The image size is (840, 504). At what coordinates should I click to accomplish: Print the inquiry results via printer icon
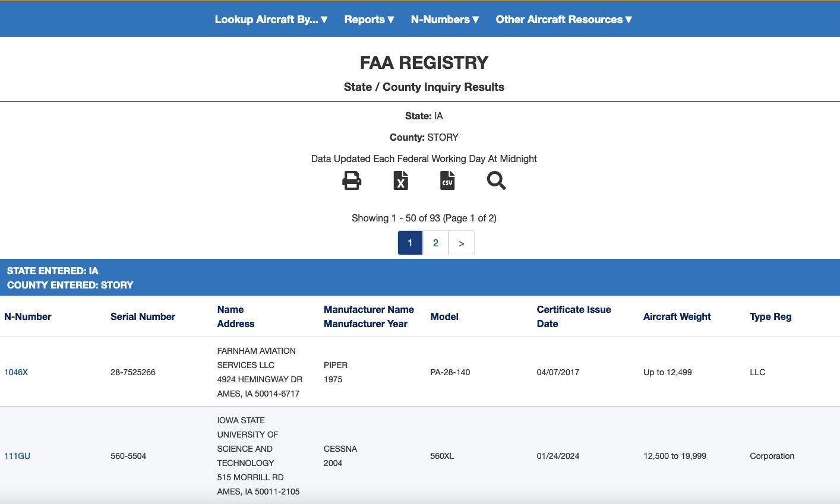pos(352,180)
